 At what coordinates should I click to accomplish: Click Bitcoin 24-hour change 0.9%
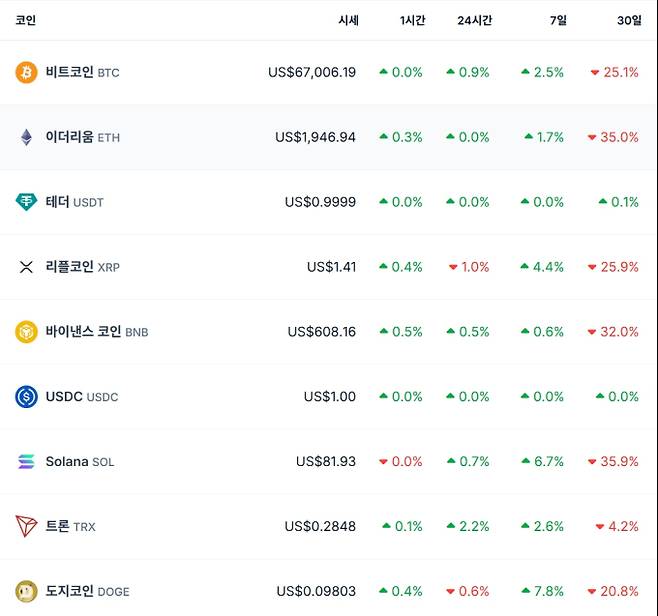click(x=468, y=72)
